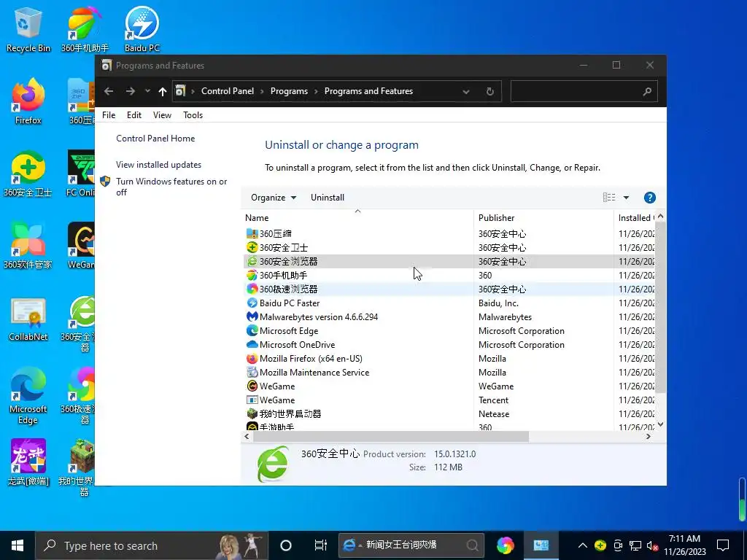Click Type here to search box

pos(152,545)
